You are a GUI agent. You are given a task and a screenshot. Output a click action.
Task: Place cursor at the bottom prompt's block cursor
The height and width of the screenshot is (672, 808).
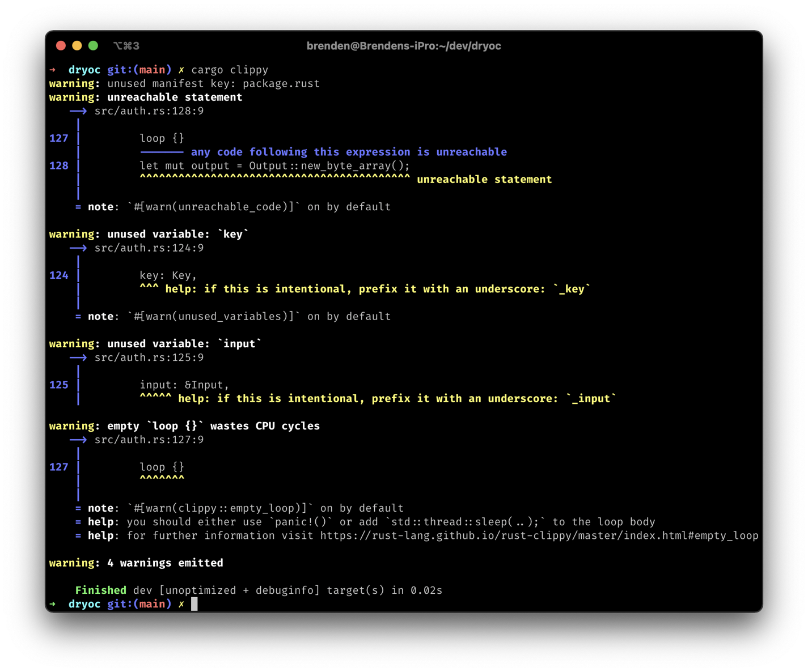pos(194,604)
